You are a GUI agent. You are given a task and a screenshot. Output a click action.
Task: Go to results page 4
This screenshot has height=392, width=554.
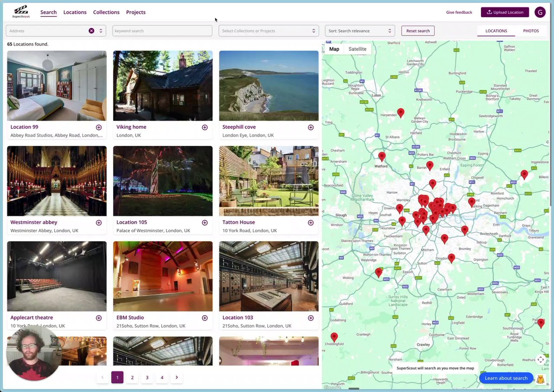162,377
